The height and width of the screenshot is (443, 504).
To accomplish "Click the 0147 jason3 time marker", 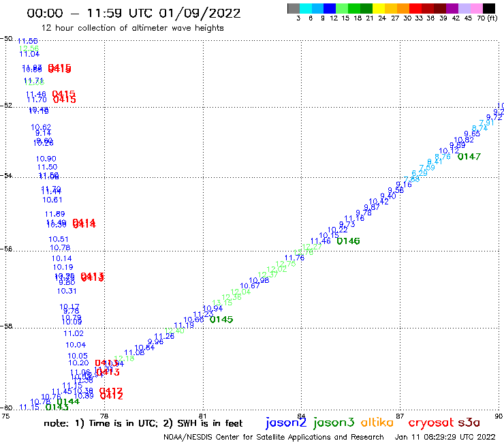I will click(469, 157).
